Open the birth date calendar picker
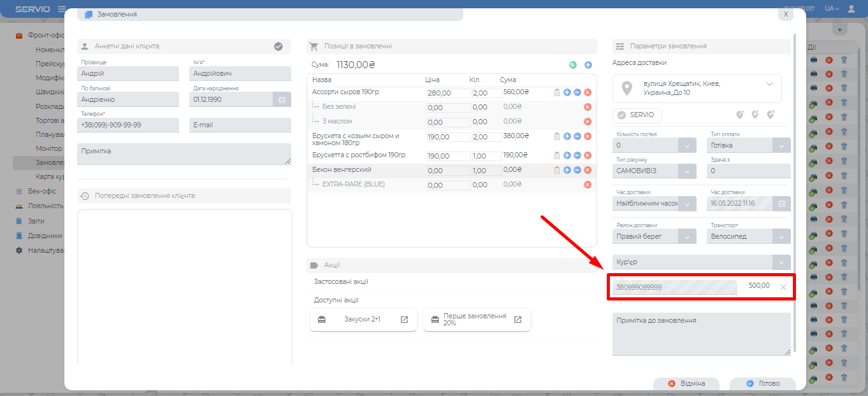Image resolution: width=868 pixels, height=396 pixels. [282, 99]
